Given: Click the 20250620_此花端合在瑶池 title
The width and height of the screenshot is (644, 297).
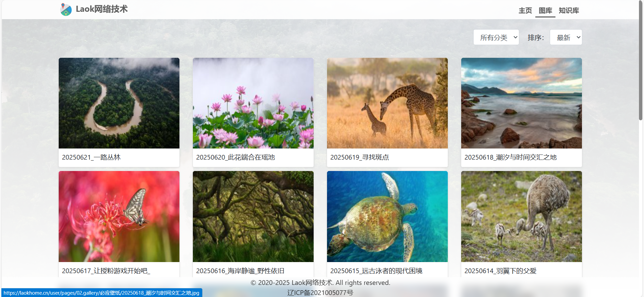Looking at the screenshot, I should click(235, 157).
